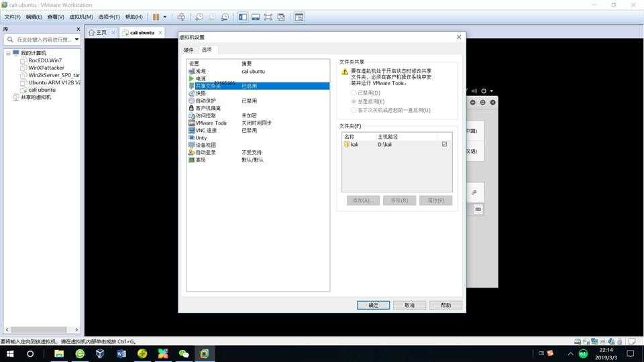Click the 移除(R) remove button
Image resolution: width=644 pixels, height=362 pixels.
[399, 200]
